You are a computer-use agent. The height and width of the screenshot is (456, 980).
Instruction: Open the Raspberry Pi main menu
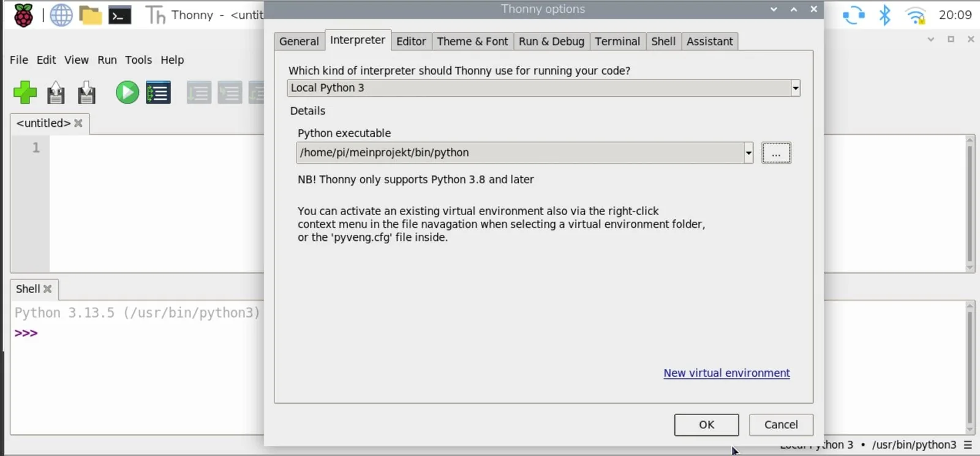click(24, 15)
